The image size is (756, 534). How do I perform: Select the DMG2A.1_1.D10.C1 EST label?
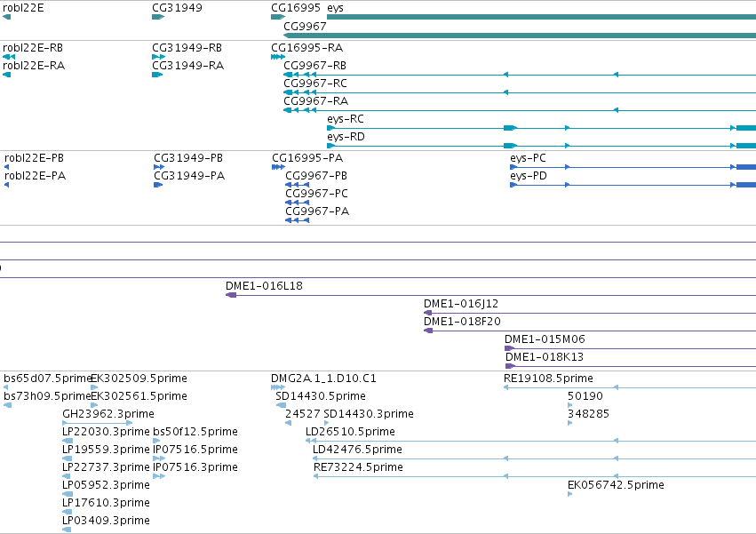tap(323, 379)
